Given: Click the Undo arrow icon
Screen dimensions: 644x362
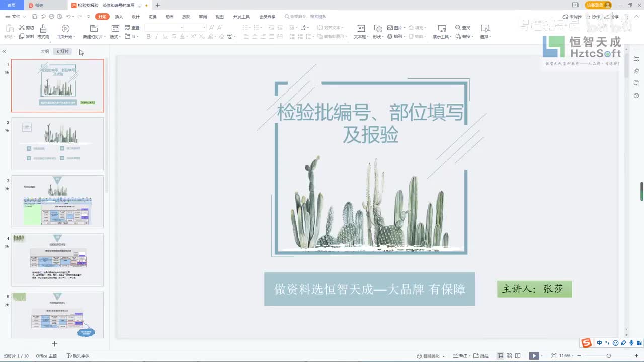Looking at the screenshot, I should point(68,17).
